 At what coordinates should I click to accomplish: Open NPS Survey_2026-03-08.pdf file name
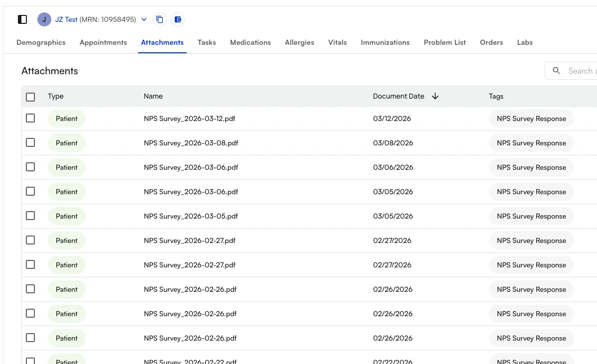click(191, 143)
